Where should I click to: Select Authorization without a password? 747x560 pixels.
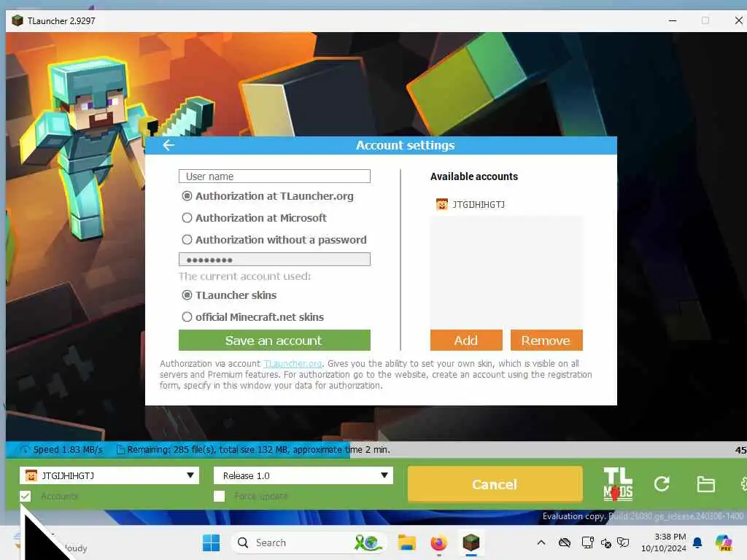pos(274,240)
